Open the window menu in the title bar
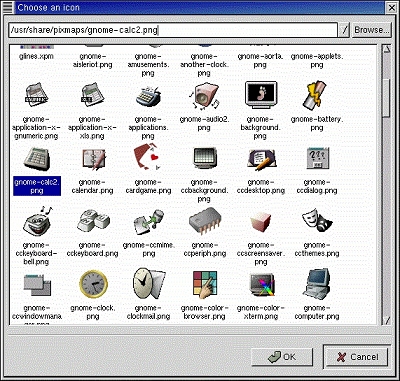 [7, 7]
